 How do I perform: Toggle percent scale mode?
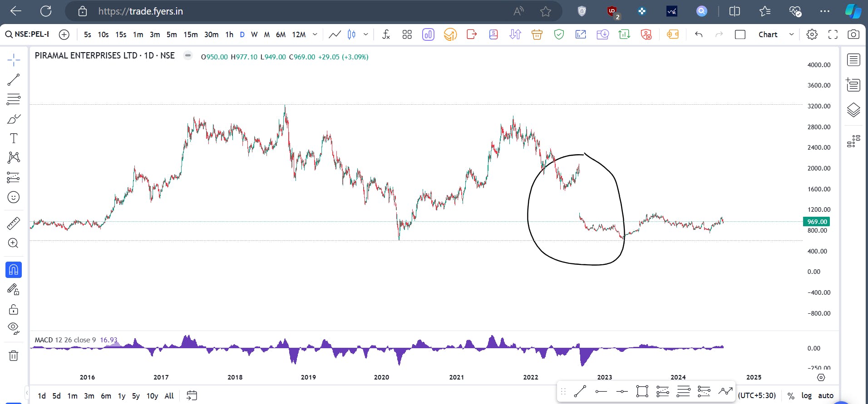pyautogui.click(x=791, y=396)
